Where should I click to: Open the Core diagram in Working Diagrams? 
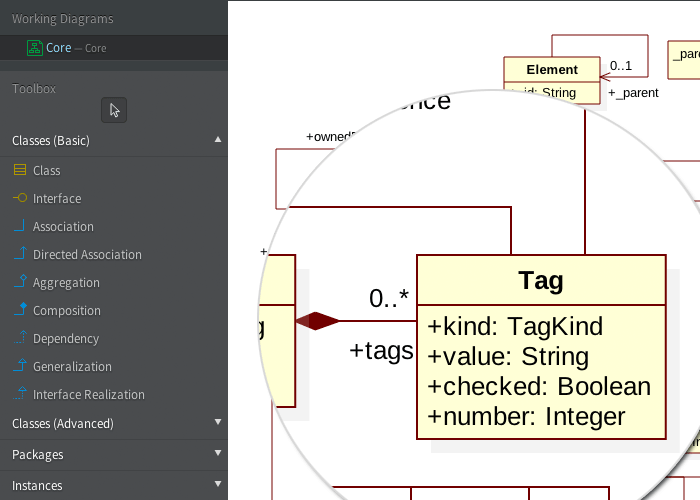[59, 47]
